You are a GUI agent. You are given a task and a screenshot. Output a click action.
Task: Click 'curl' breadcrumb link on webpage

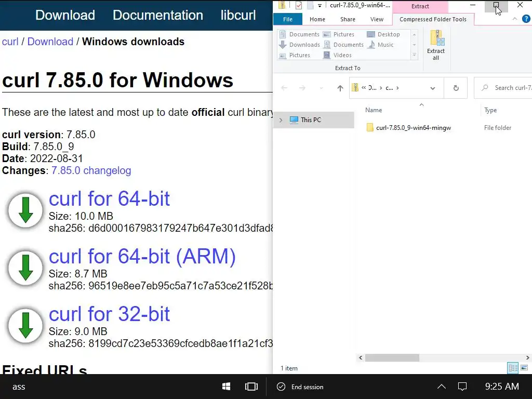(x=10, y=42)
